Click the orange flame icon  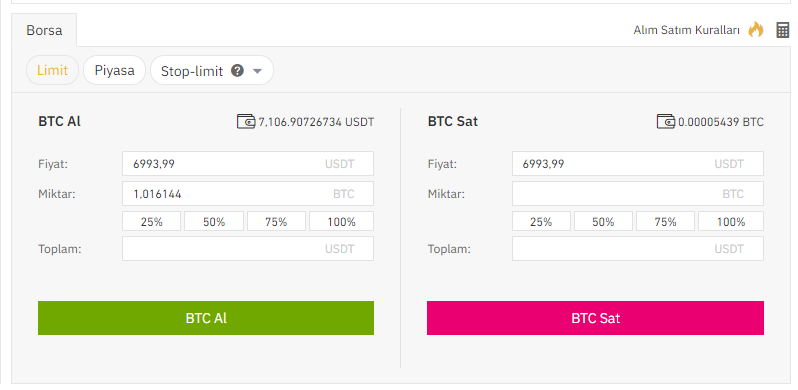pos(756,30)
